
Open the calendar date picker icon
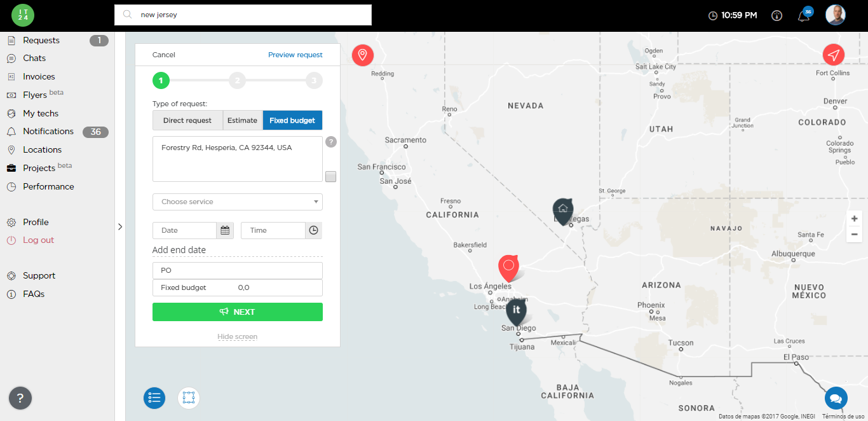tap(225, 230)
